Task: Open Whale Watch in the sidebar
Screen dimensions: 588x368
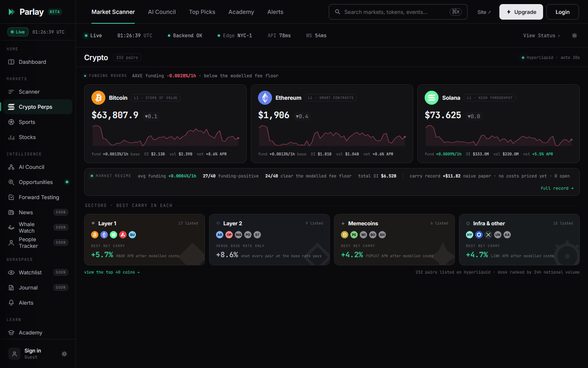Action: (x=38, y=228)
